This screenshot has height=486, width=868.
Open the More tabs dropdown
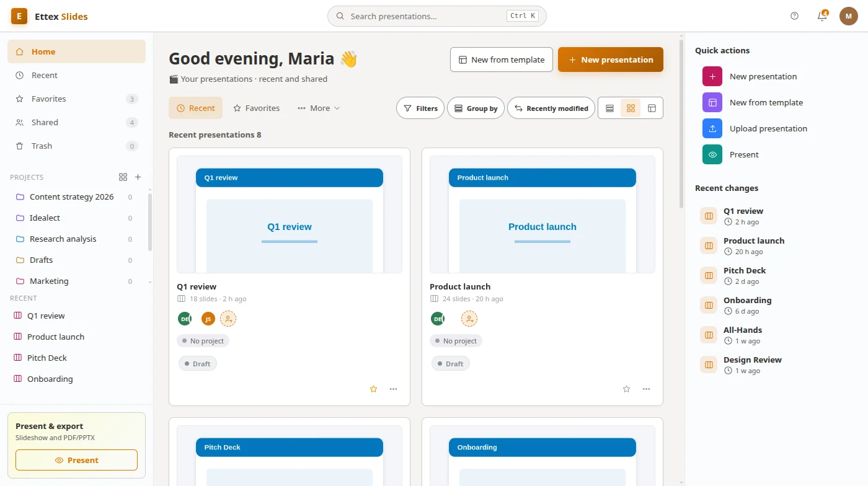pos(319,108)
